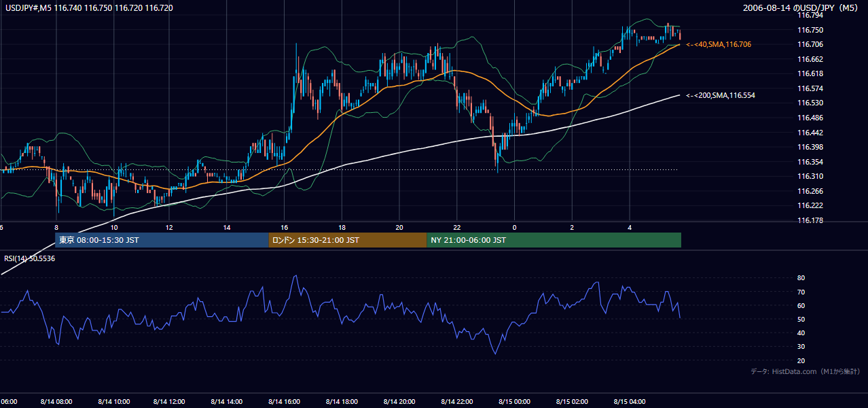Screen dimensions: 868x408
Task: Click the orange 40 SMA label 116.706
Action: coord(719,44)
